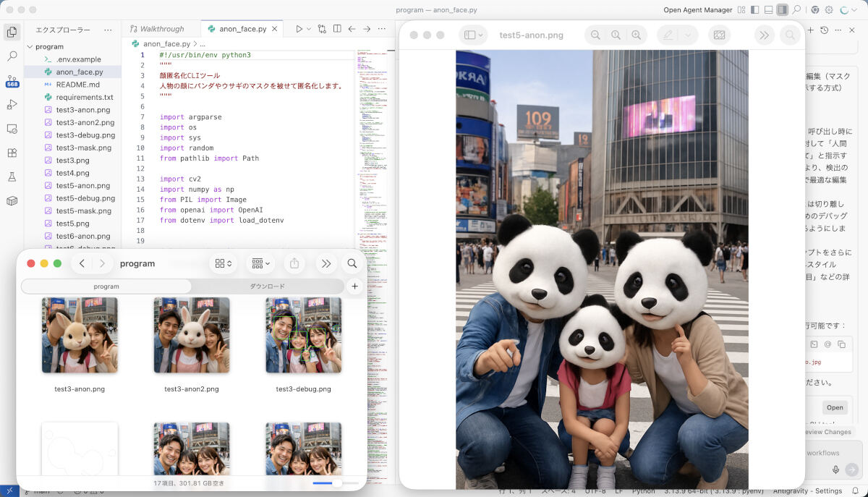Toggle Preview's sidebar view control
This screenshot has height=497, width=868.
pyautogui.click(x=472, y=35)
